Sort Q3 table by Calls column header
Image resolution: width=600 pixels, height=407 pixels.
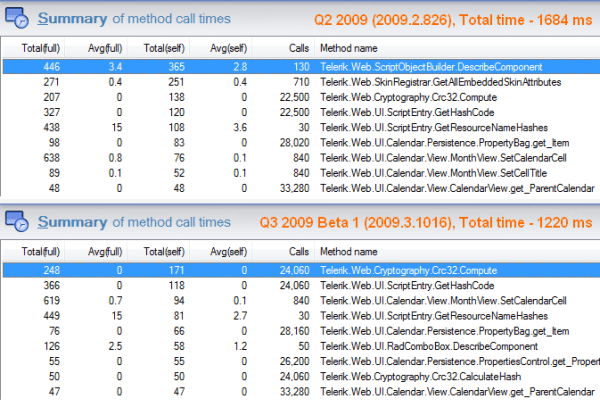[283, 252]
